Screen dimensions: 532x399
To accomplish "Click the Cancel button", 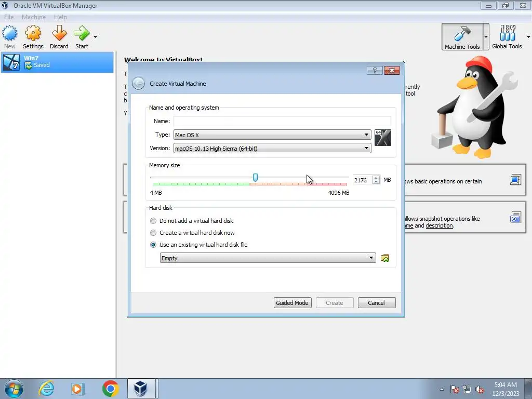I will pyautogui.click(x=377, y=303).
